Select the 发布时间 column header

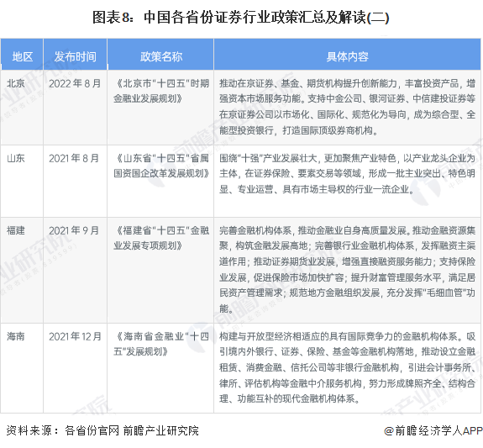[x=75, y=56]
